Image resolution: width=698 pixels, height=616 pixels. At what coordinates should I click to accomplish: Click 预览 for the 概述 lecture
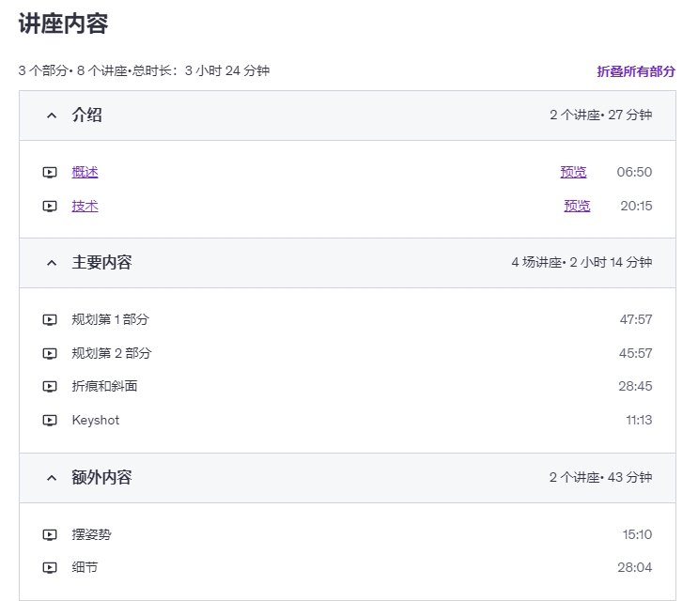pos(573,172)
